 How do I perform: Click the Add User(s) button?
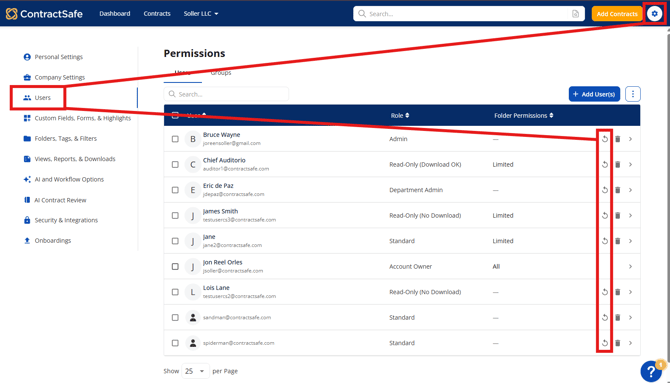click(x=594, y=94)
